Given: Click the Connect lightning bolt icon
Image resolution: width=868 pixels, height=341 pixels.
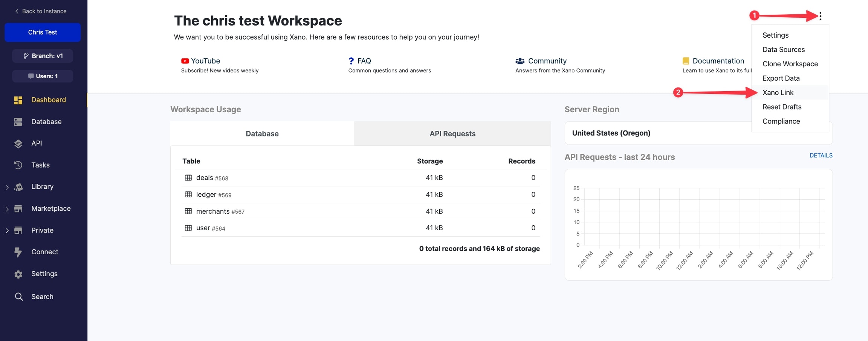Looking at the screenshot, I should 18,252.
